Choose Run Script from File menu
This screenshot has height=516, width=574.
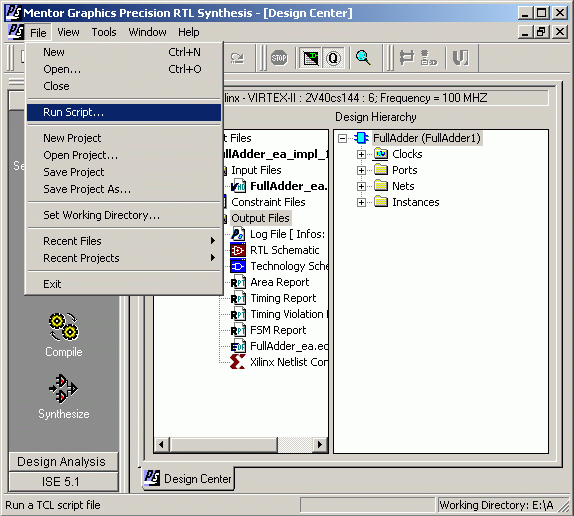124,112
